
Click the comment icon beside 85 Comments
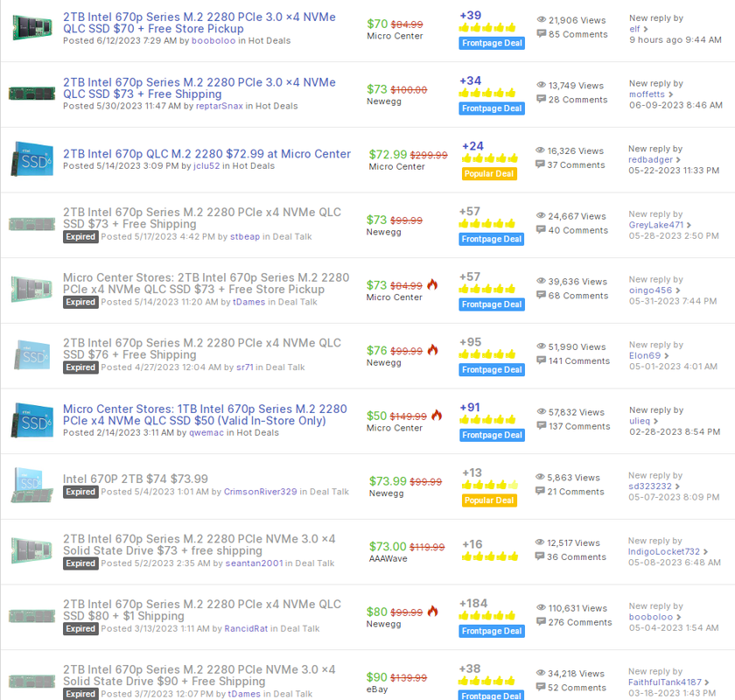tap(542, 34)
